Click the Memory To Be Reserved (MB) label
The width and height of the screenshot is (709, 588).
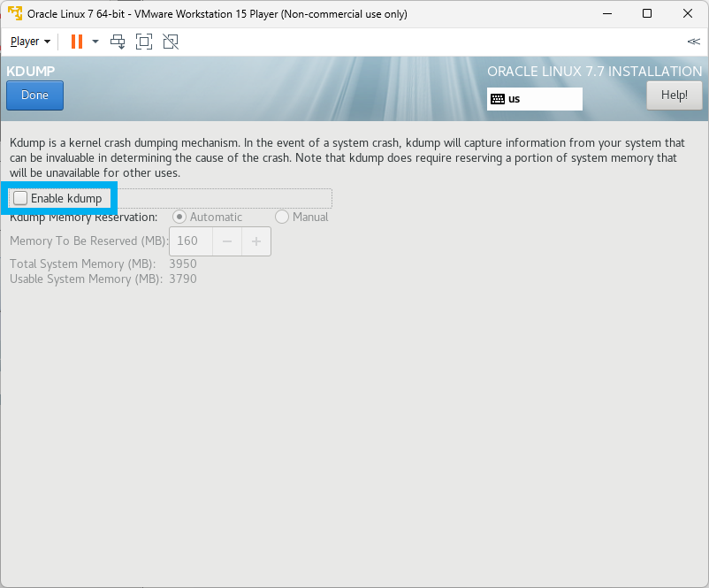(x=88, y=241)
